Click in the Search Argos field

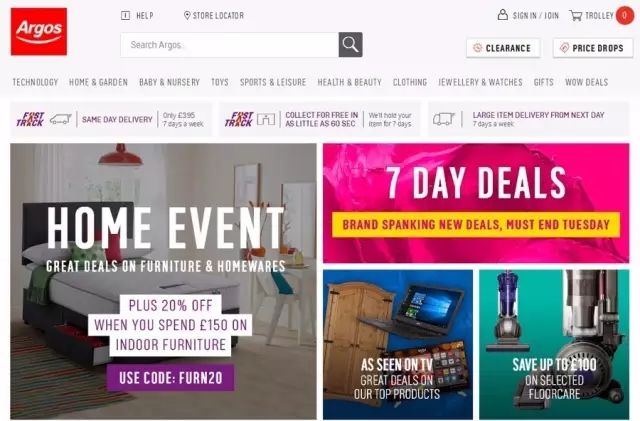[229, 45]
